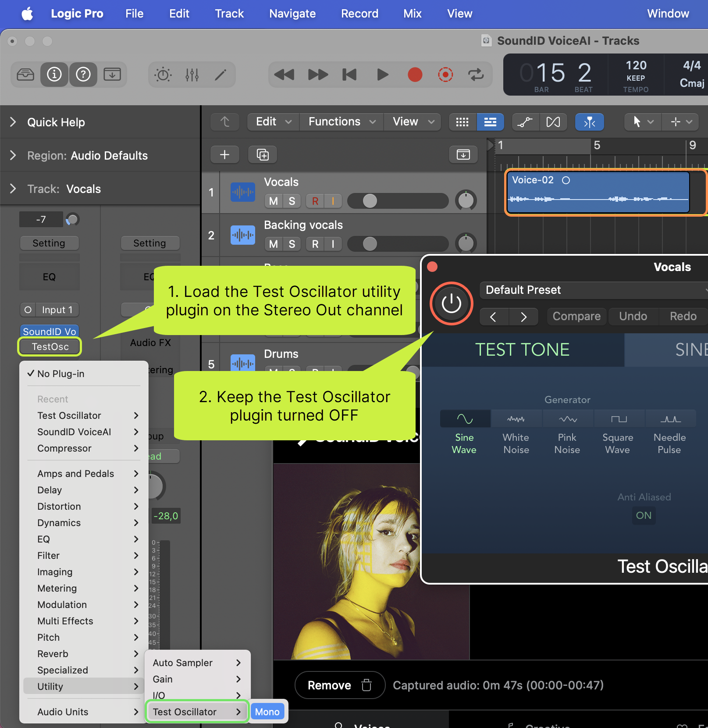708x728 pixels.
Task: Select the Voice-02 audio region
Action: [598, 192]
